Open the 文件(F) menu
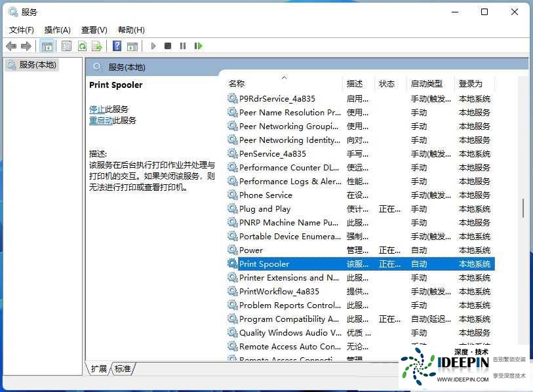Image resolution: width=533 pixels, height=392 pixels. pyautogui.click(x=22, y=30)
